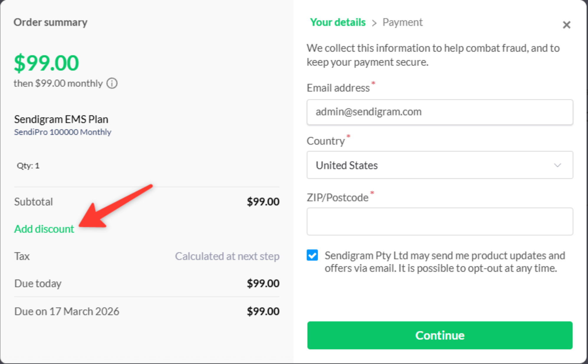Click the breadcrumb arrow between checkout steps
This screenshot has width=588, height=364.
(x=374, y=23)
